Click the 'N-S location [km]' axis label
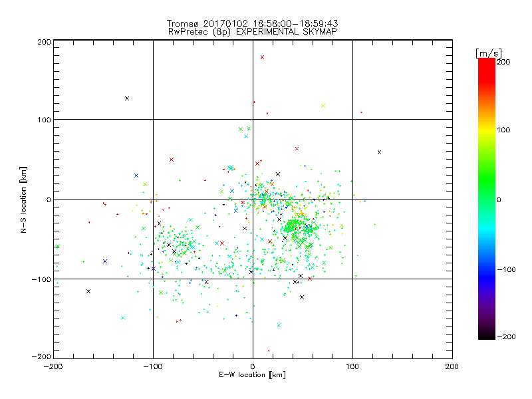 23,200
